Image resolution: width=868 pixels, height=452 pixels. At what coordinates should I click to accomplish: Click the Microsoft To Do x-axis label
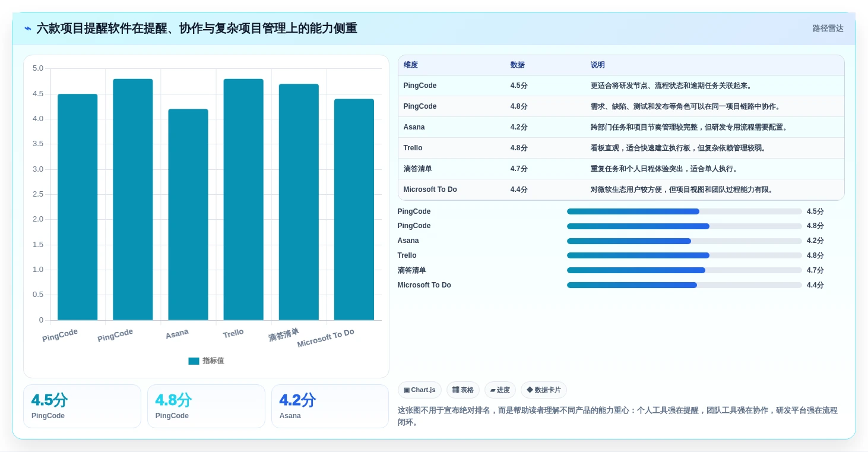pos(326,339)
